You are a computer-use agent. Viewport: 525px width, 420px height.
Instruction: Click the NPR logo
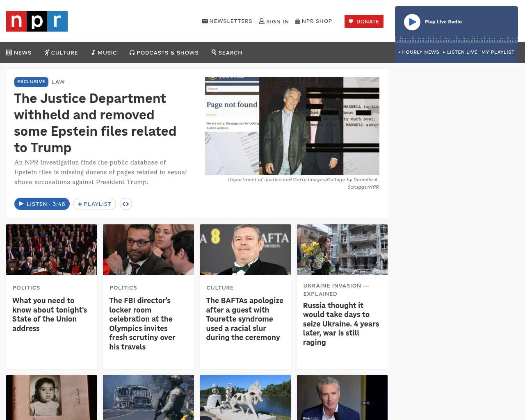[x=37, y=21]
